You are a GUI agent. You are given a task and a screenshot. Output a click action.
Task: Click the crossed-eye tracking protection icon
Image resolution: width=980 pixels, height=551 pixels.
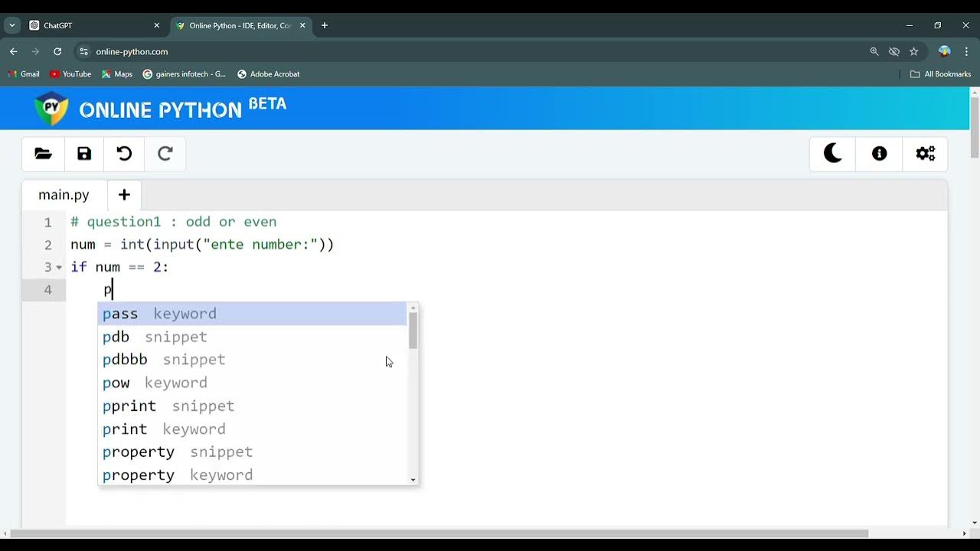tap(893, 51)
